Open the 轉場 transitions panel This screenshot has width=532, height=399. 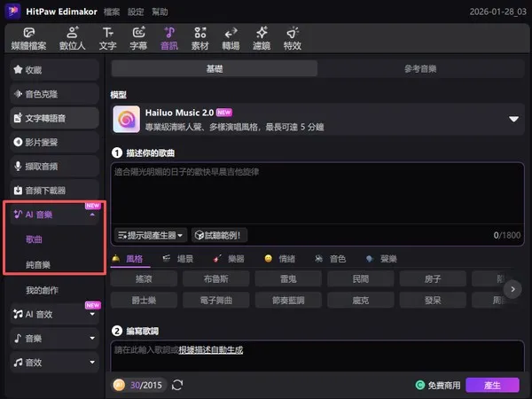(231, 39)
